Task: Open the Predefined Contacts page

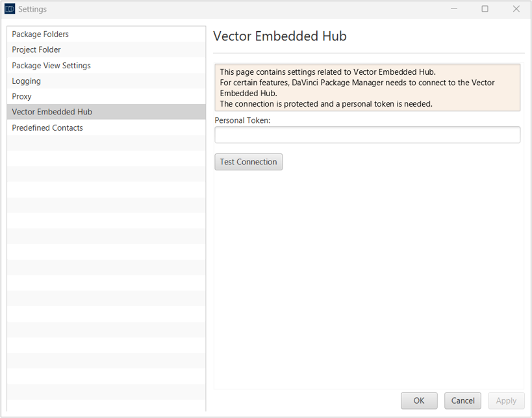Action: pyautogui.click(x=106, y=127)
